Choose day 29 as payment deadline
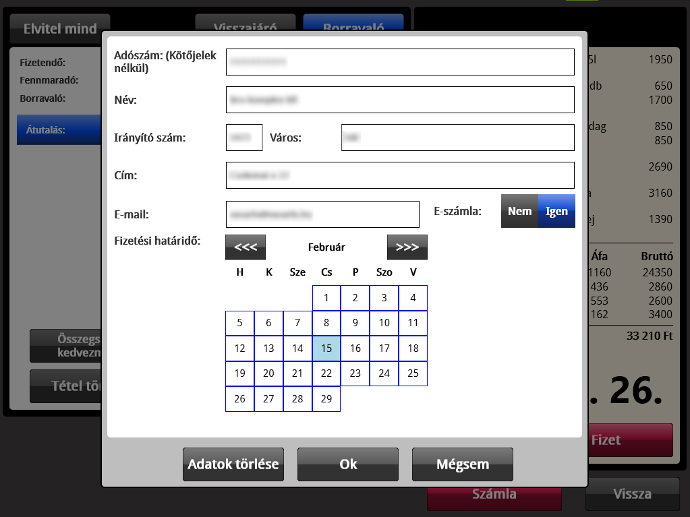 click(326, 399)
